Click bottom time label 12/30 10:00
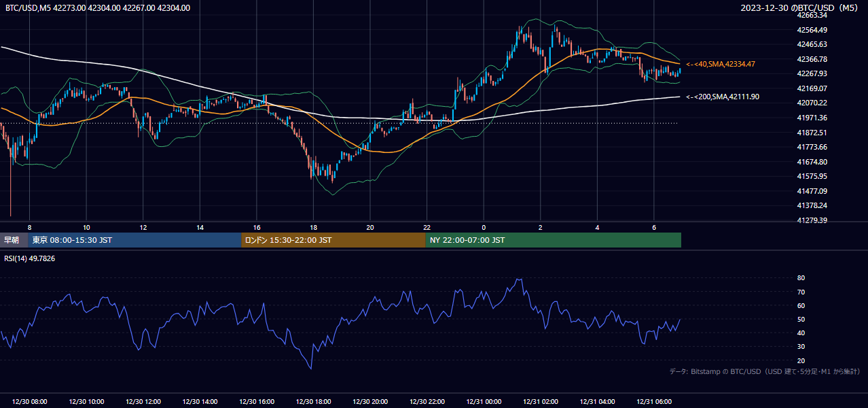The height and width of the screenshot is (408, 868). pyautogui.click(x=86, y=402)
